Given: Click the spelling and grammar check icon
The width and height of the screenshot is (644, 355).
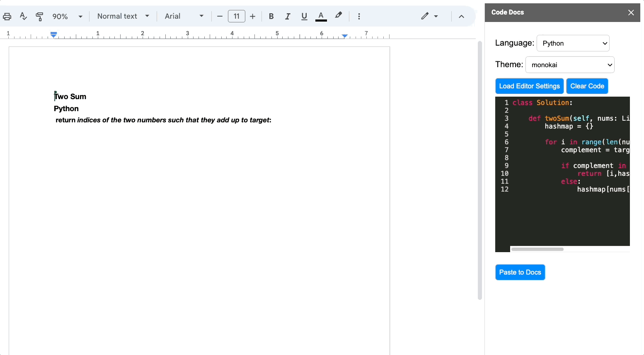Looking at the screenshot, I should pyautogui.click(x=23, y=17).
